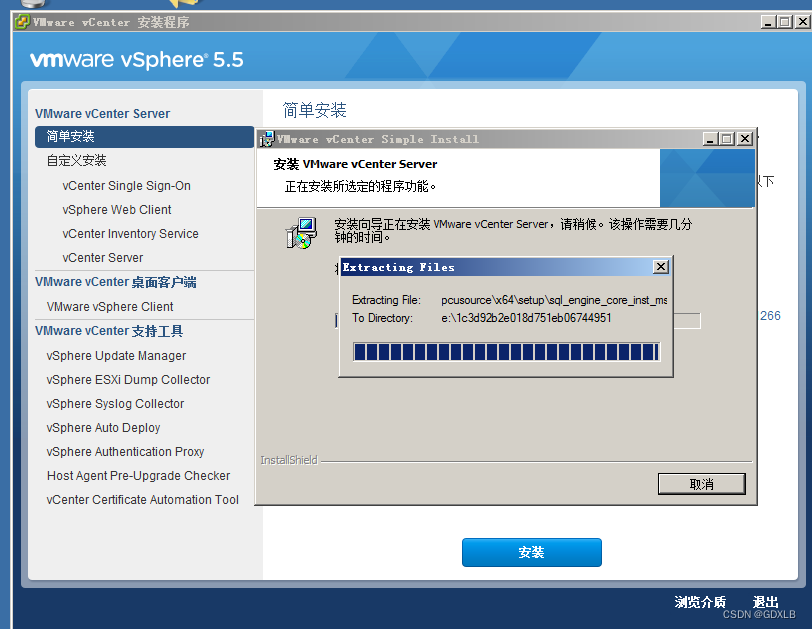Click the extracting file path text
812x629 pixels.
pyautogui.click(x=554, y=300)
